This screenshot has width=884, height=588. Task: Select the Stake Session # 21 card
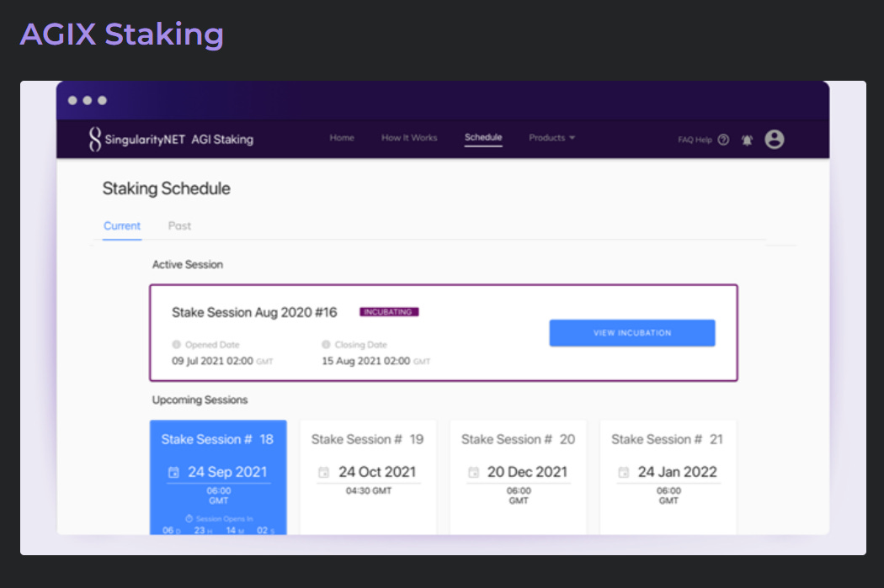[x=668, y=477]
